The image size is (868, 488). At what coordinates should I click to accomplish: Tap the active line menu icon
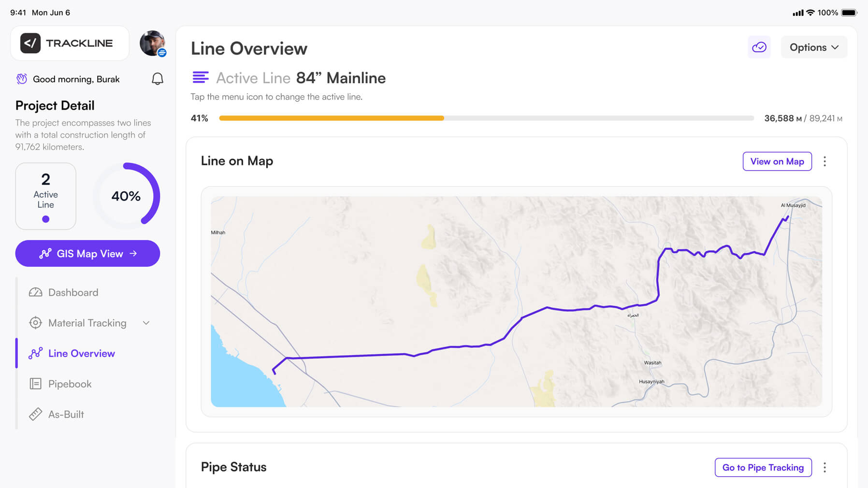201,77
